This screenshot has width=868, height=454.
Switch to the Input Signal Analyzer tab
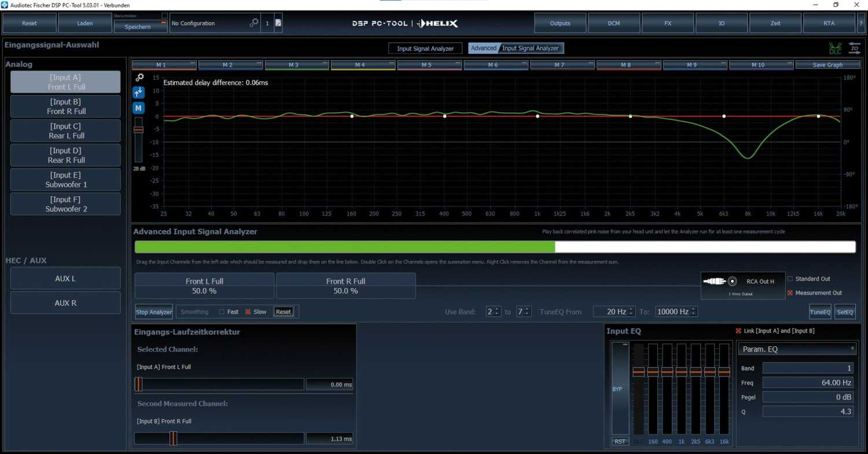425,49
